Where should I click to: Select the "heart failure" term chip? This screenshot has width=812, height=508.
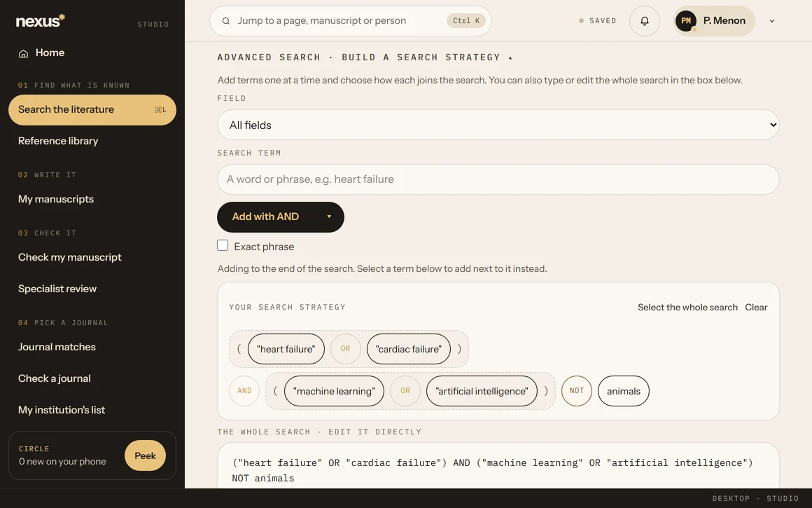(x=286, y=349)
